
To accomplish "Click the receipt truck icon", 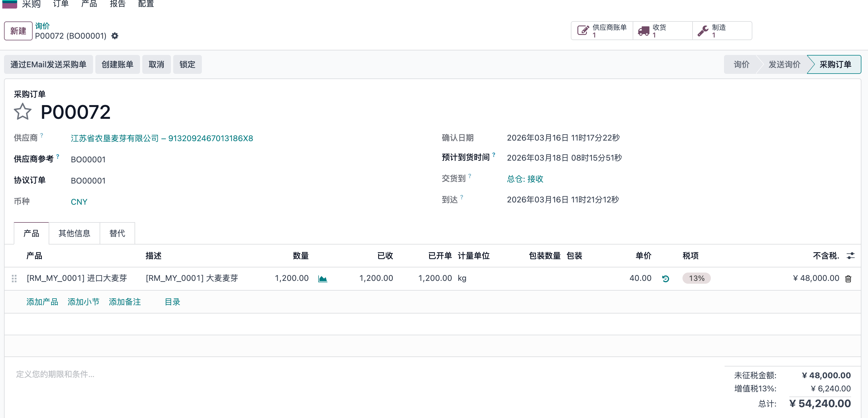I will click(643, 31).
